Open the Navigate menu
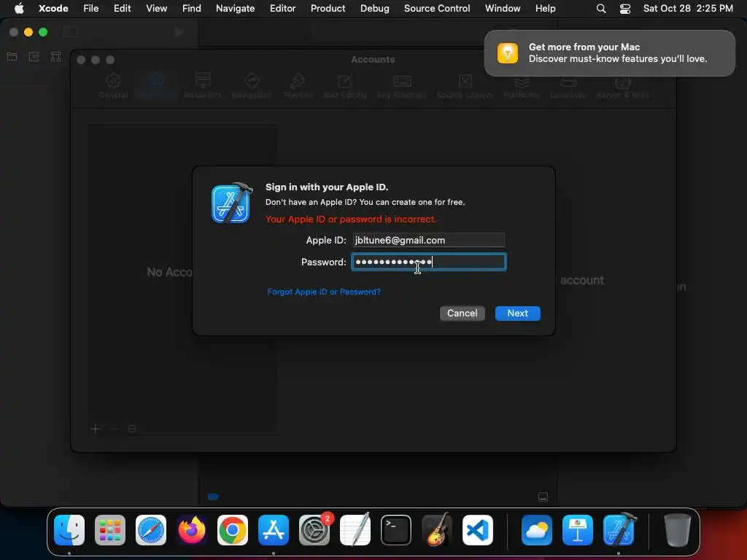747x560 pixels. click(236, 9)
